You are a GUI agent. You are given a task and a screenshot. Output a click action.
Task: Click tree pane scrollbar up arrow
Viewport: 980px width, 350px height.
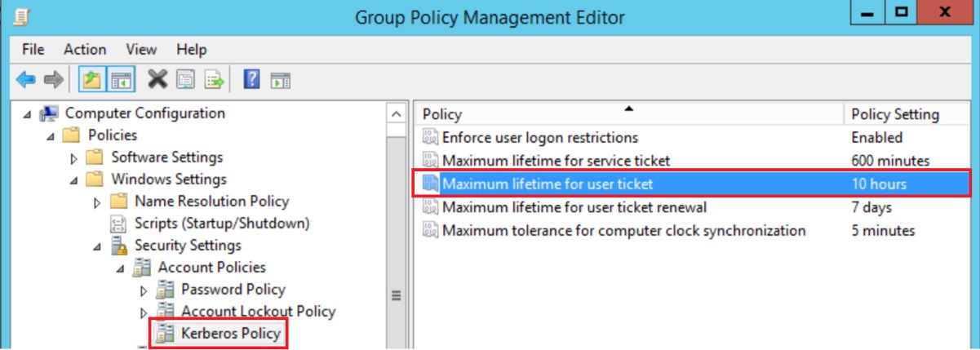pos(396,114)
